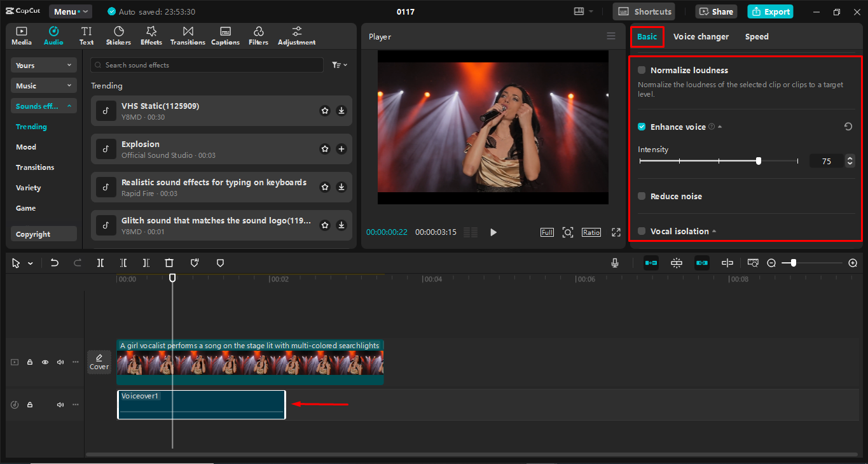Switch to the Voice changer tab

701,37
